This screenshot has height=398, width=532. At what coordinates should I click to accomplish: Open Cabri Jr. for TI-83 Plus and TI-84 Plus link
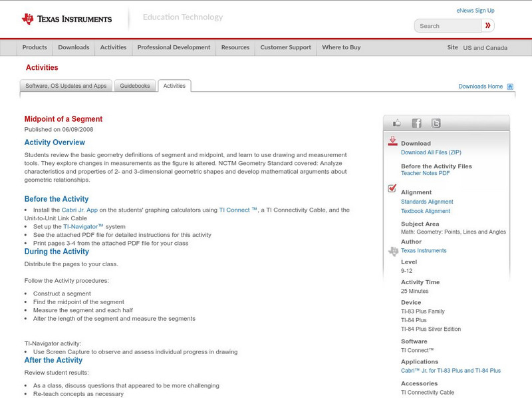pos(451,371)
